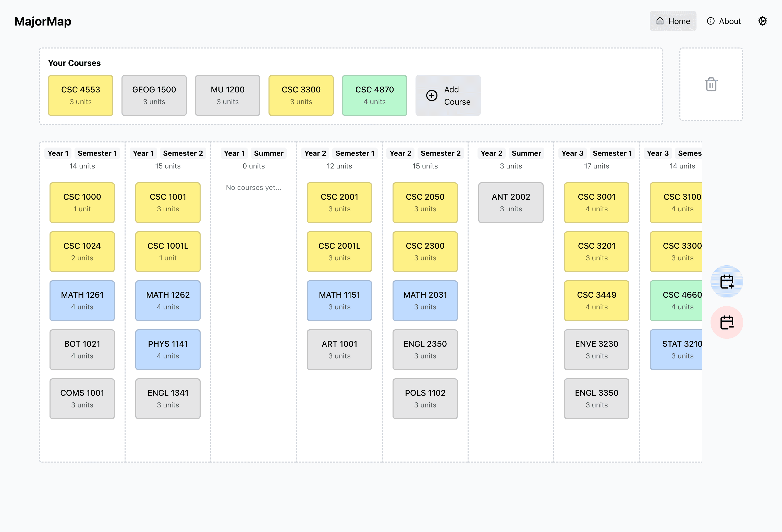Click the house icon in Home

(660, 21)
